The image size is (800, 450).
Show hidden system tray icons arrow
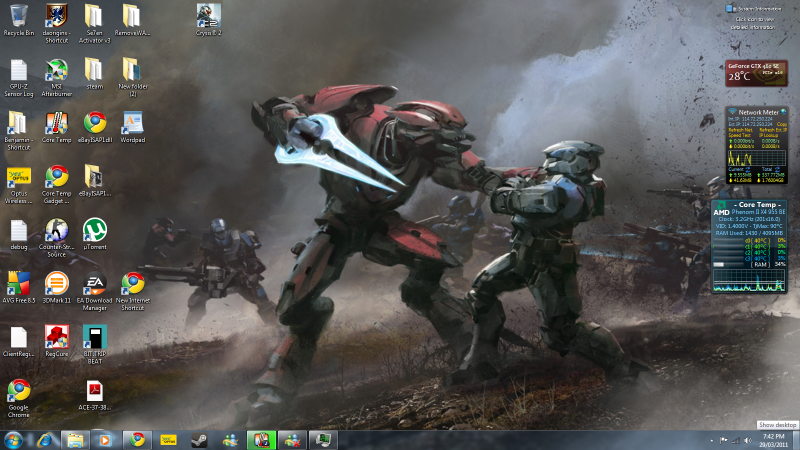click(711, 440)
